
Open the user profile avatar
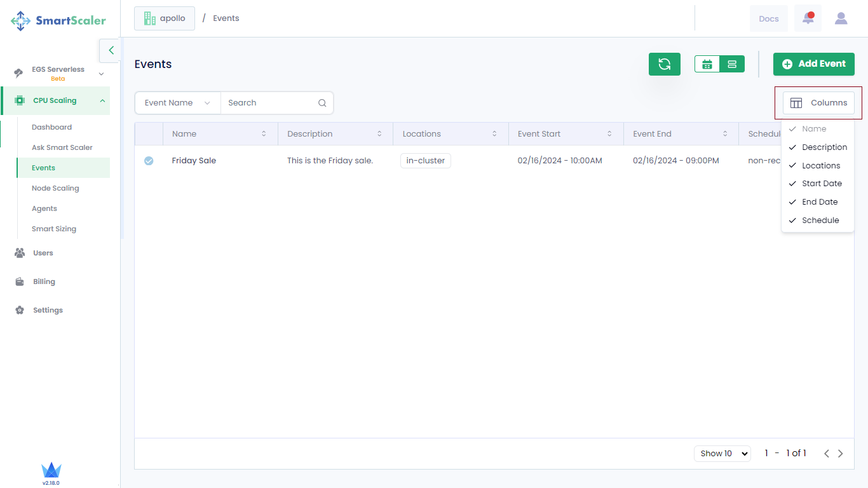pos(841,18)
